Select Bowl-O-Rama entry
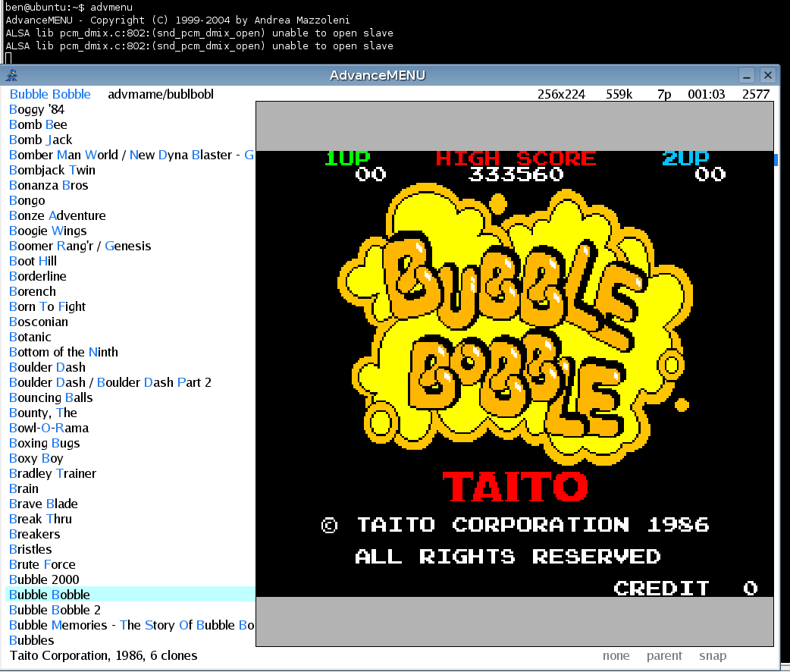 (x=49, y=428)
